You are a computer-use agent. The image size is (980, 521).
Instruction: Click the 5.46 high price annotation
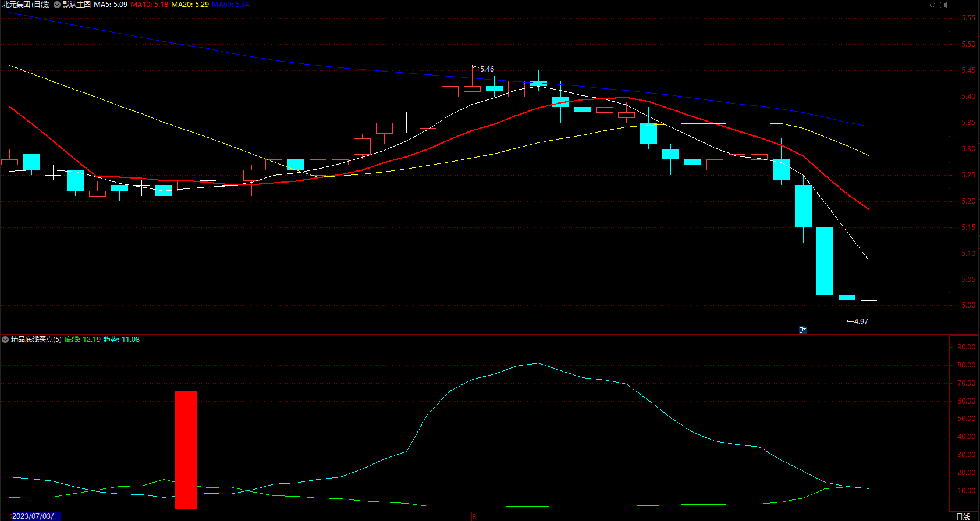point(487,69)
